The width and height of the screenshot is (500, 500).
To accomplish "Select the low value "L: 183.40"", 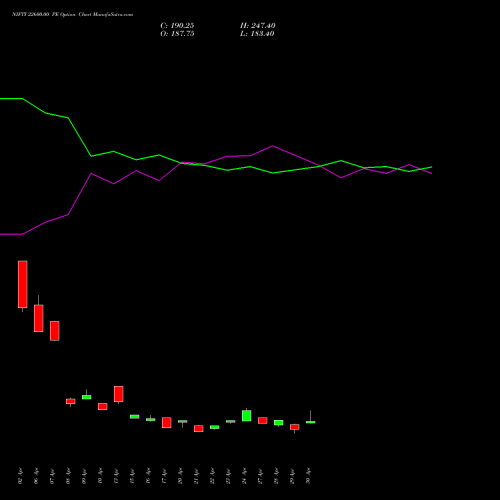I will pyautogui.click(x=257, y=34).
